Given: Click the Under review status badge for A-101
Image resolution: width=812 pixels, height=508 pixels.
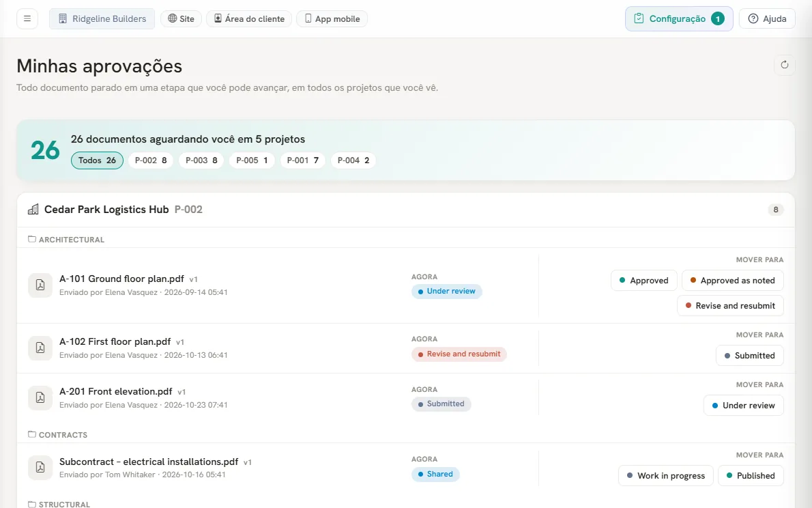Looking at the screenshot, I should [446, 292].
